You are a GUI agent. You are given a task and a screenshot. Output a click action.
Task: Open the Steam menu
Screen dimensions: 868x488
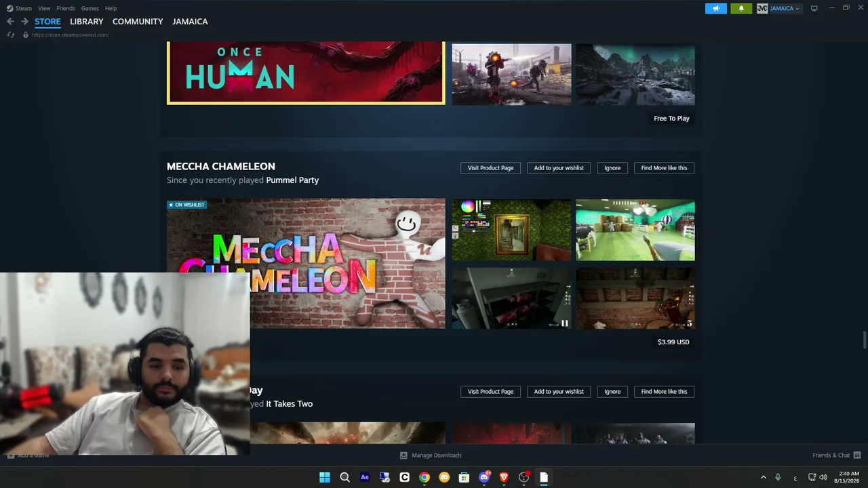click(x=24, y=8)
